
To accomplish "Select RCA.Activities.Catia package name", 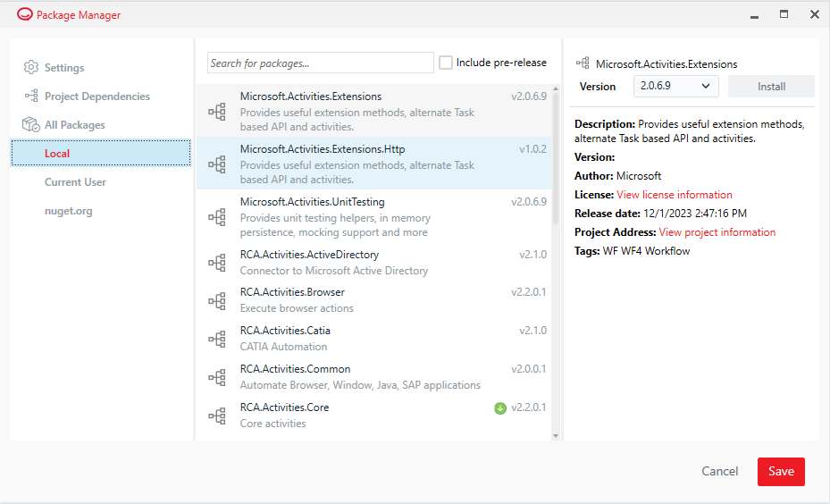I will click(x=285, y=331).
